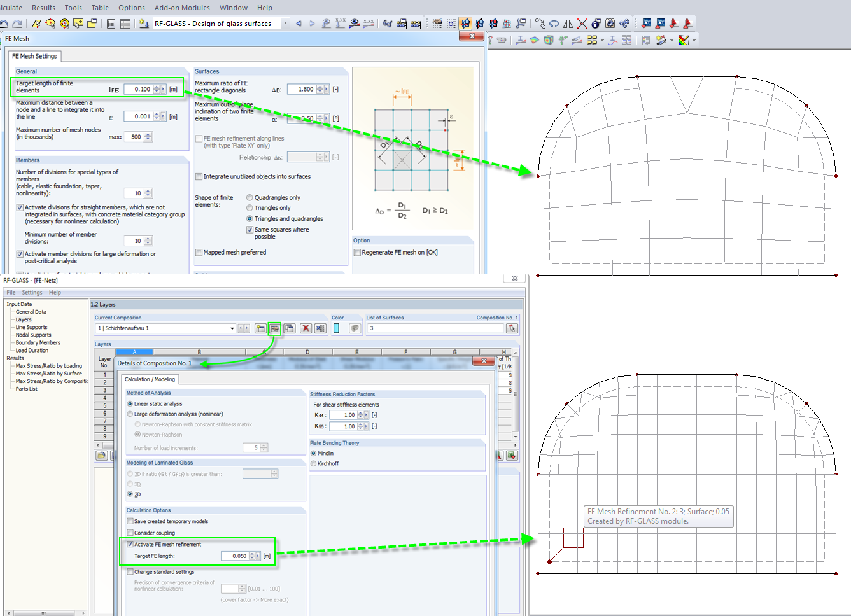
Task: Enable Regenerate FE mesh on OK
Action: (358, 253)
